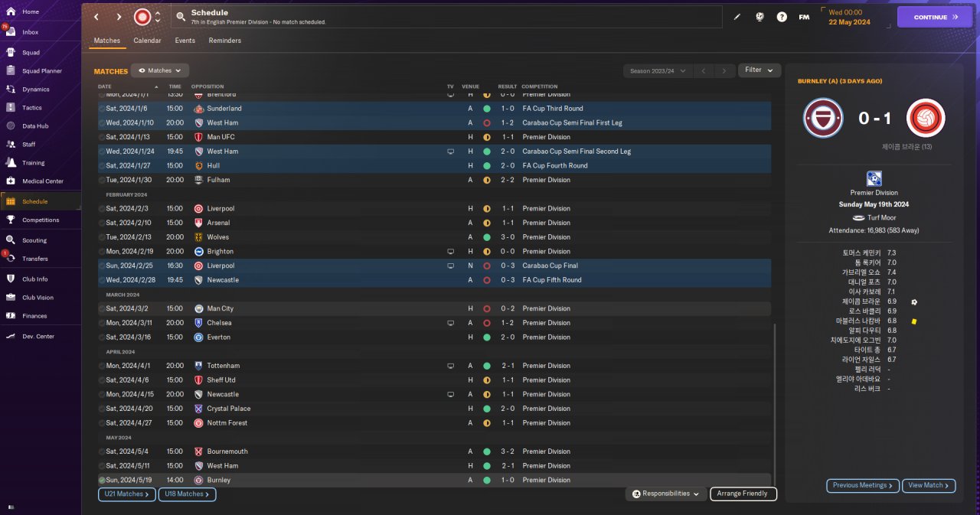Open the Matches view dropdown
The width and height of the screenshot is (980, 515).
click(x=159, y=70)
